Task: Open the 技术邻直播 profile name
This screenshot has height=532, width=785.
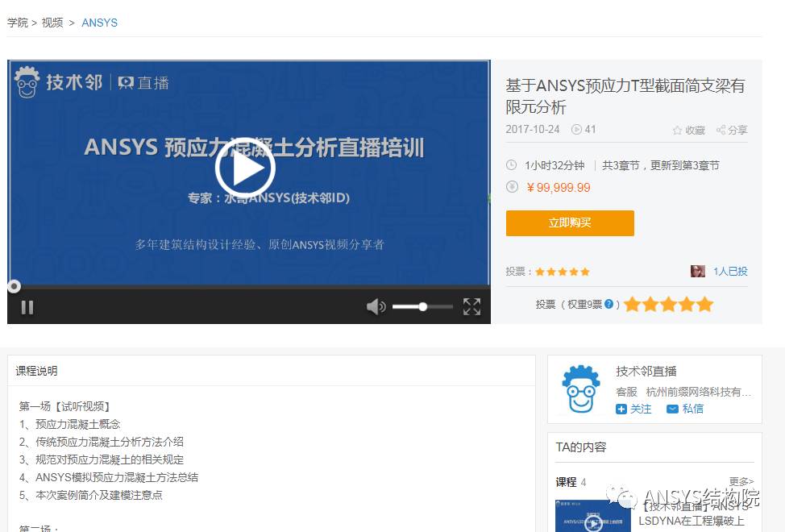Action: (646, 372)
